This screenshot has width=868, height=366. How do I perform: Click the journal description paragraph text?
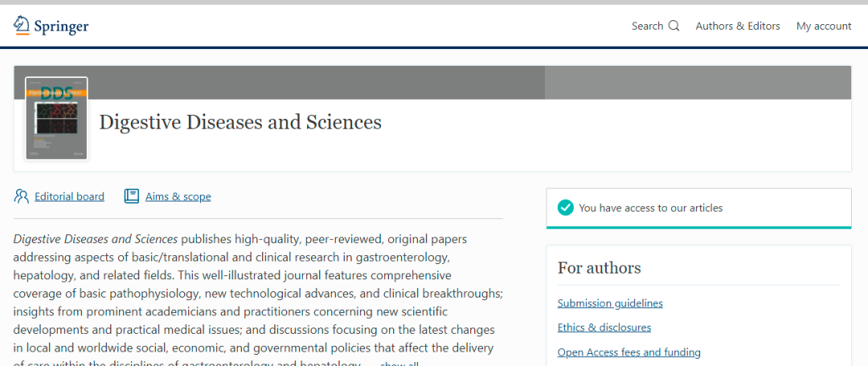(257, 294)
